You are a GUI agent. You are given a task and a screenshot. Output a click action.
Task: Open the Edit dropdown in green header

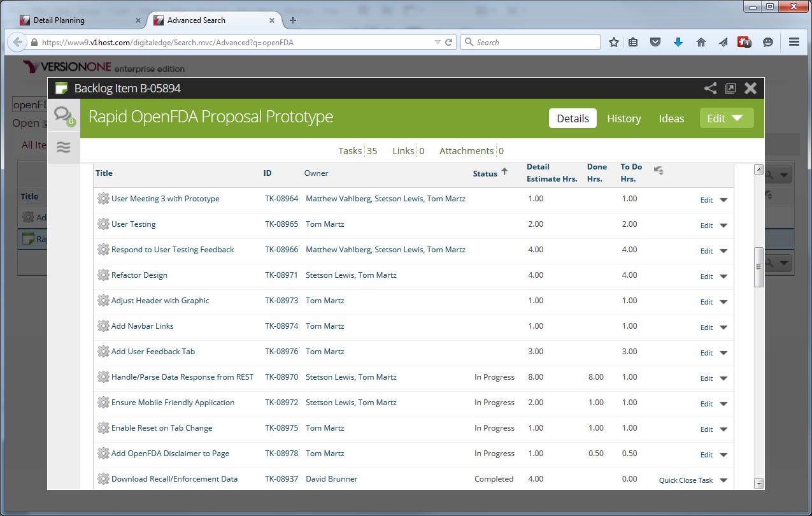click(727, 118)
